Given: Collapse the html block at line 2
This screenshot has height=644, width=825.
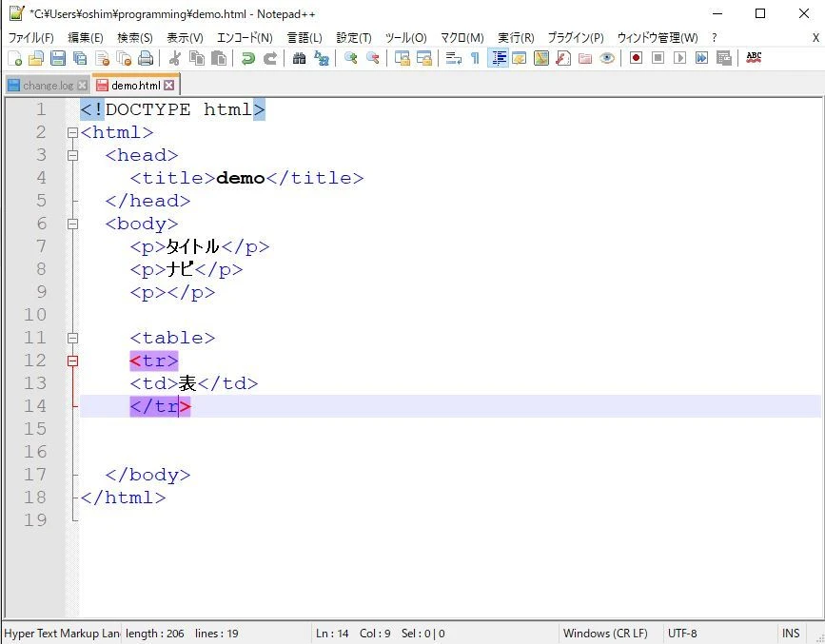Looking at the screenshot, I should pos(72,132).
